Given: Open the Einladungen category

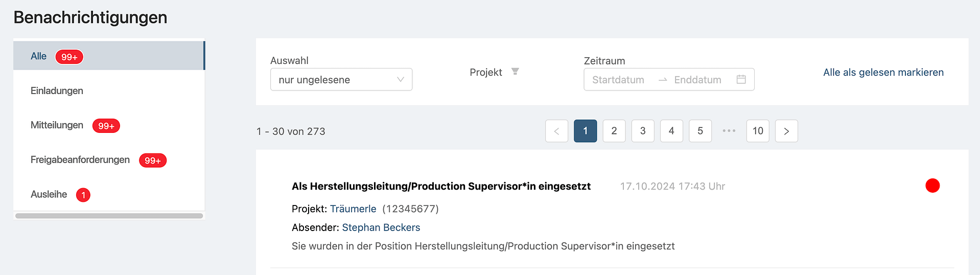Looking at the screenshot, I should click(x=57, y=90).
